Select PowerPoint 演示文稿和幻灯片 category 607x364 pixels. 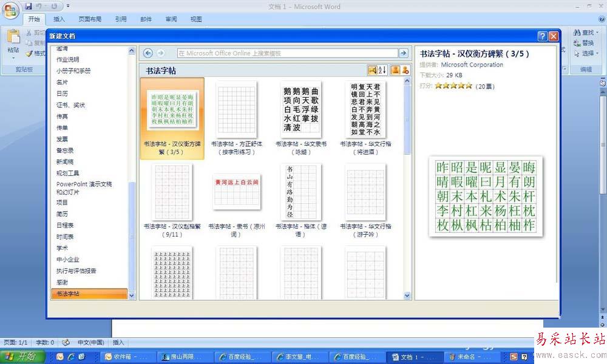pos(84,188)
